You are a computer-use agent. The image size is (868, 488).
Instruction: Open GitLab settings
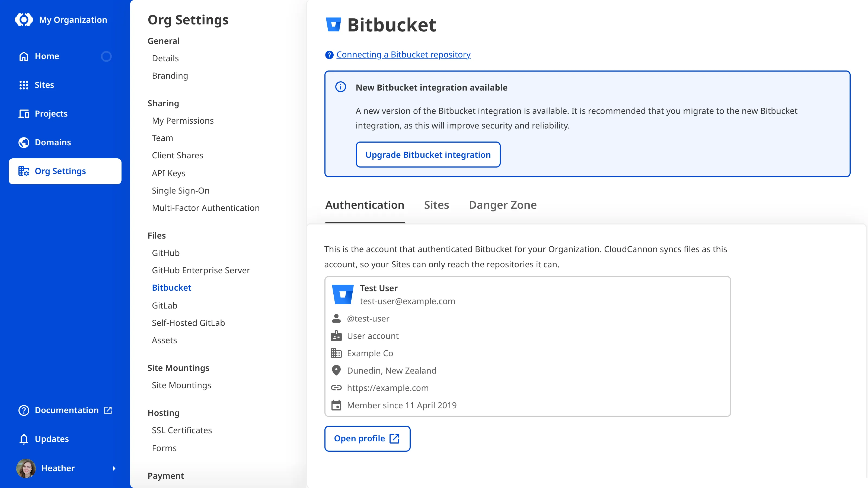point(164,306)
